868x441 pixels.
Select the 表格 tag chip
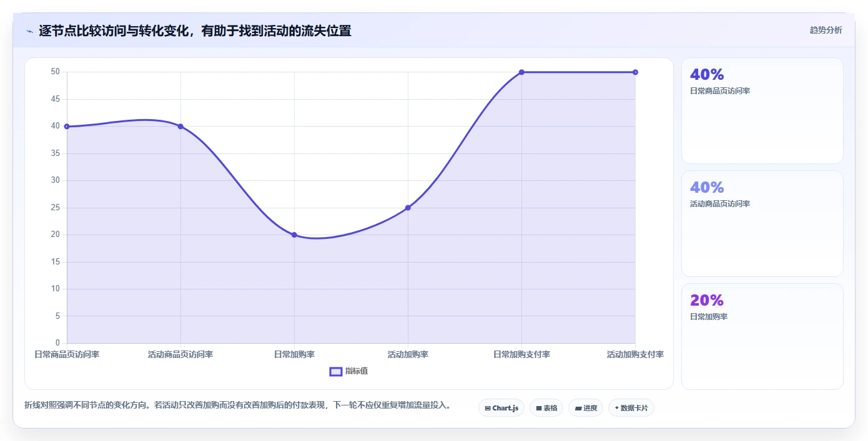546,408
